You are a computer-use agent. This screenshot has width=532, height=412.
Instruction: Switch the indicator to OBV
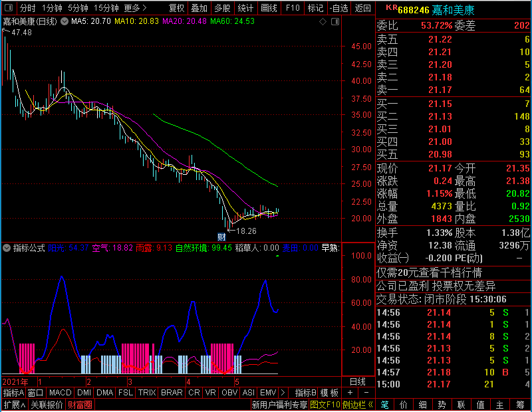[229, 393]
